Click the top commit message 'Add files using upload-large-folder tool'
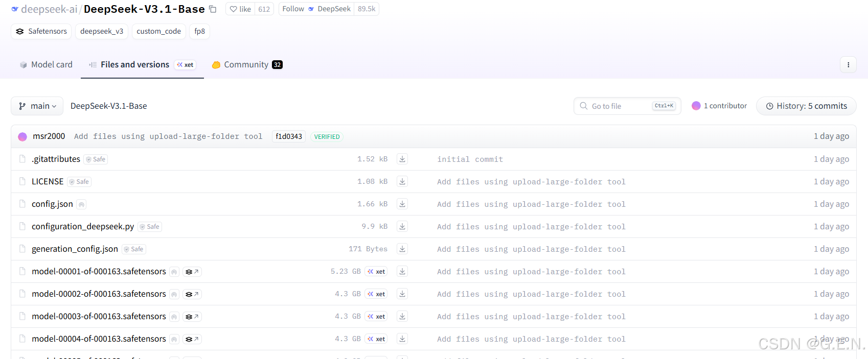The height and width of the screenshot is (359, 868). pos(168,136)
